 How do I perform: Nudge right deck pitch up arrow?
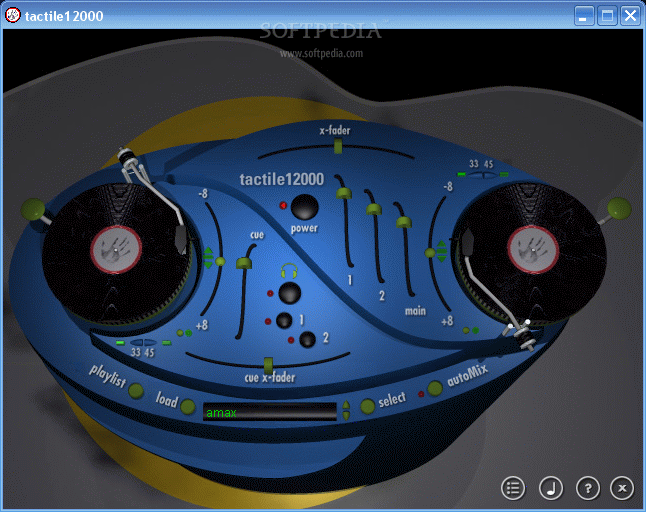click(441, 245)
